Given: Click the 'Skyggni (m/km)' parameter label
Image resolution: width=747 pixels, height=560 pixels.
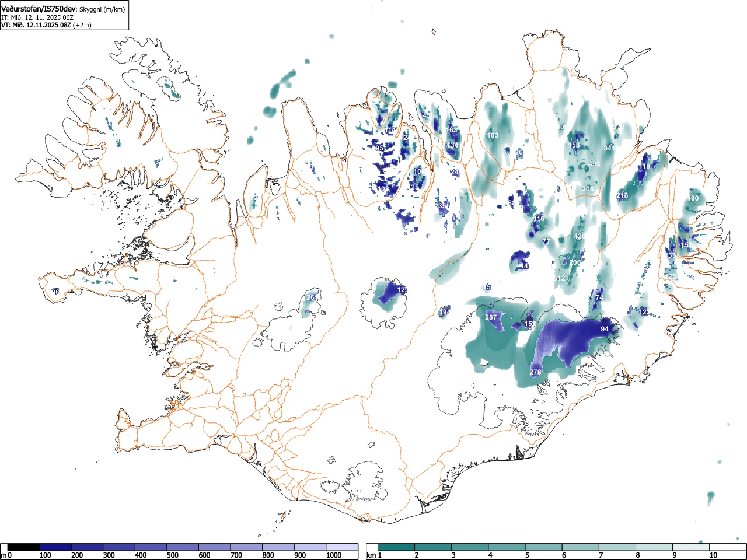Looking at the screenshot, I should click(102, 10).
